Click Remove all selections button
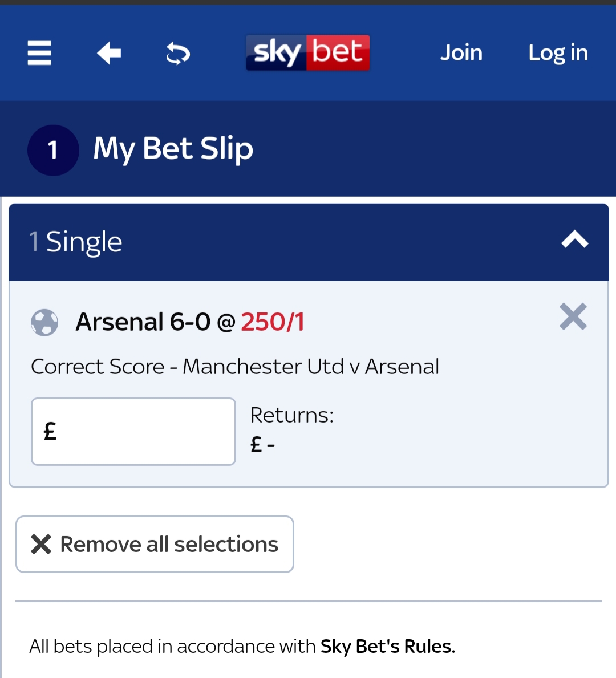616x678 pixels. tap(155, 544)
